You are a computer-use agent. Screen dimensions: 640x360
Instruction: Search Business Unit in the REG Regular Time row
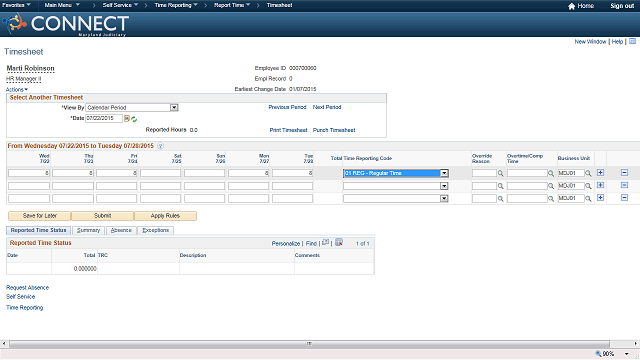(x=588, y=173)
